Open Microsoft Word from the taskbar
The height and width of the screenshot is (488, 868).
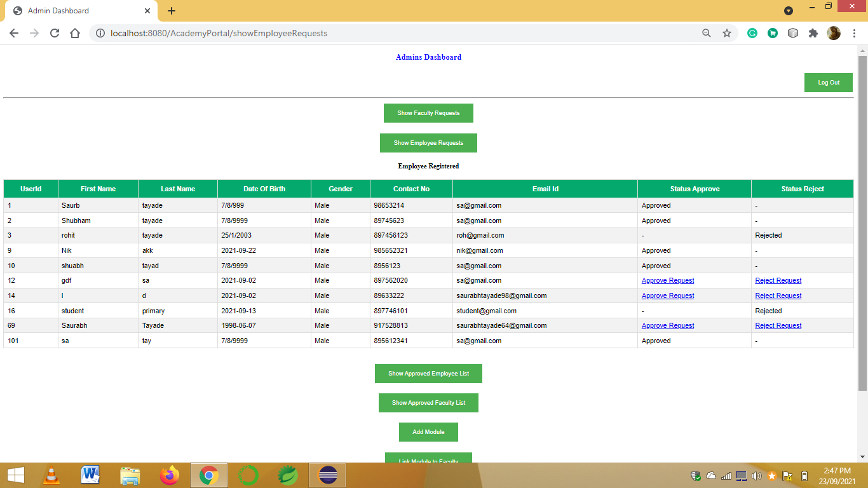pyautogui.click(x=91, y=475)
